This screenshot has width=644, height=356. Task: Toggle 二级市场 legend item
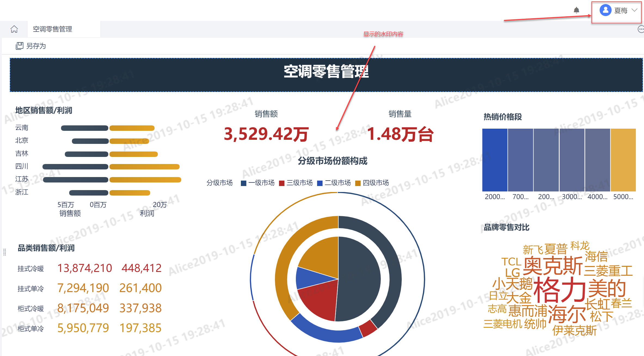coord(337,183)
